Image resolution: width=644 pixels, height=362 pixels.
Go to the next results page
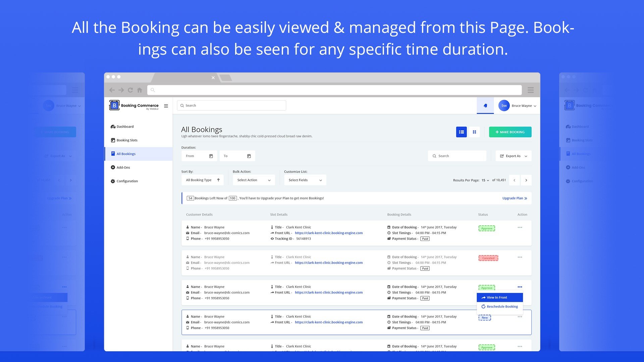pos(526,180)
